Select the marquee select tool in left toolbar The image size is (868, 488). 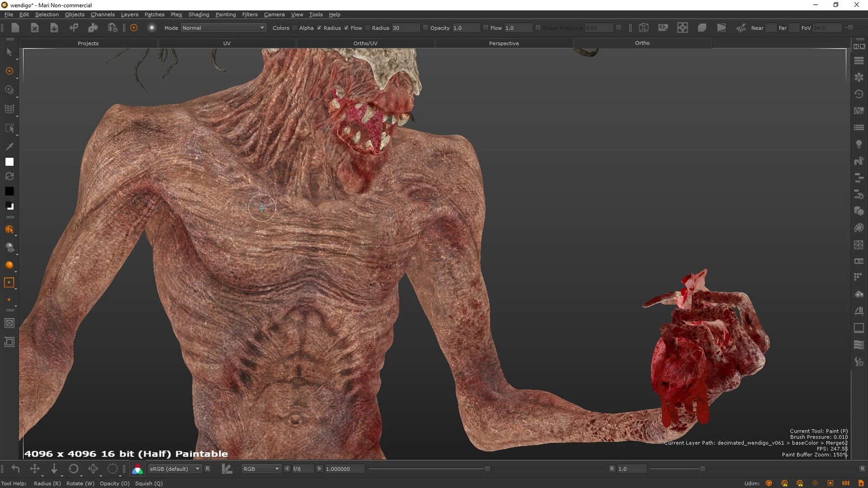pyautogui.click(x=9, y=128)
